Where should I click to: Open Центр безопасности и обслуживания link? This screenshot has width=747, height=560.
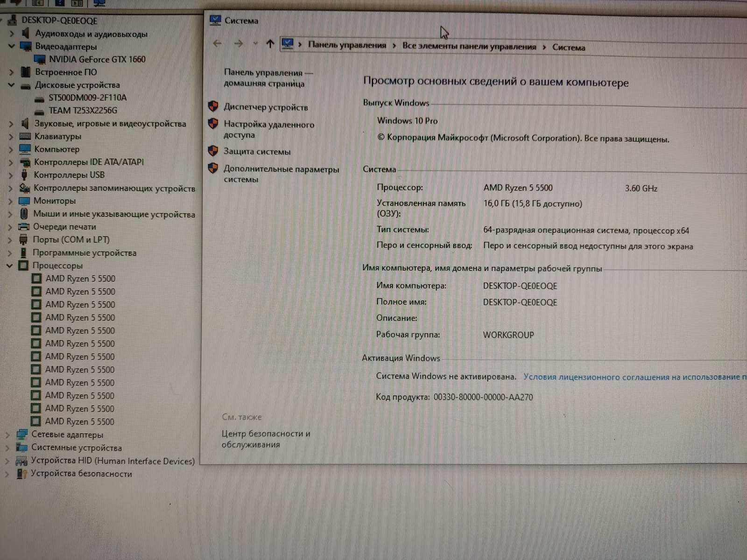pyautogui.click(x=266, y=439)
